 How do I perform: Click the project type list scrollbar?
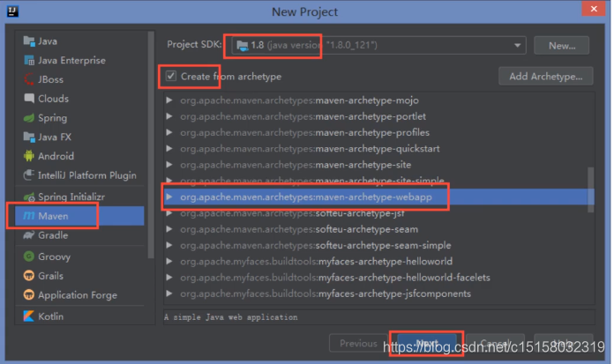[151, 145]
